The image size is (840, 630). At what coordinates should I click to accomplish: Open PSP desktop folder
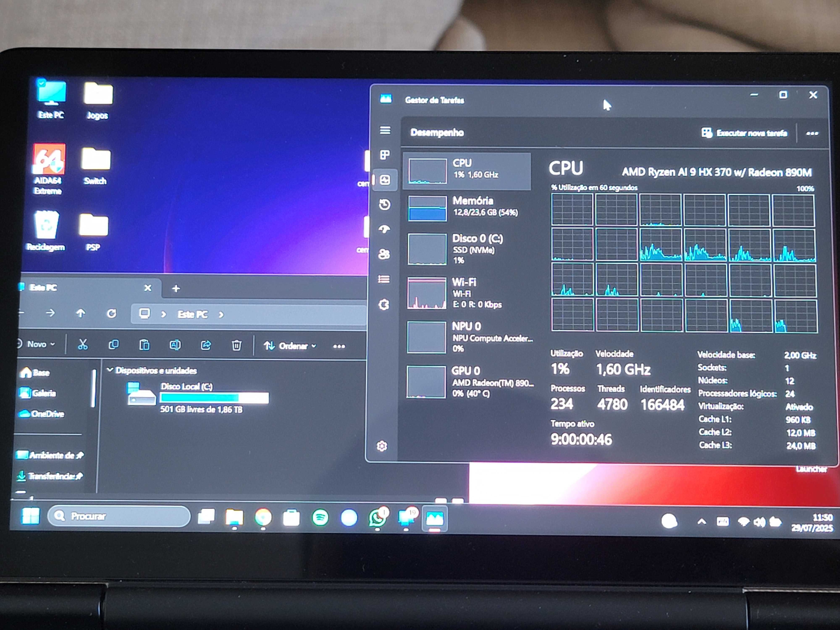[x=93, y=232]
